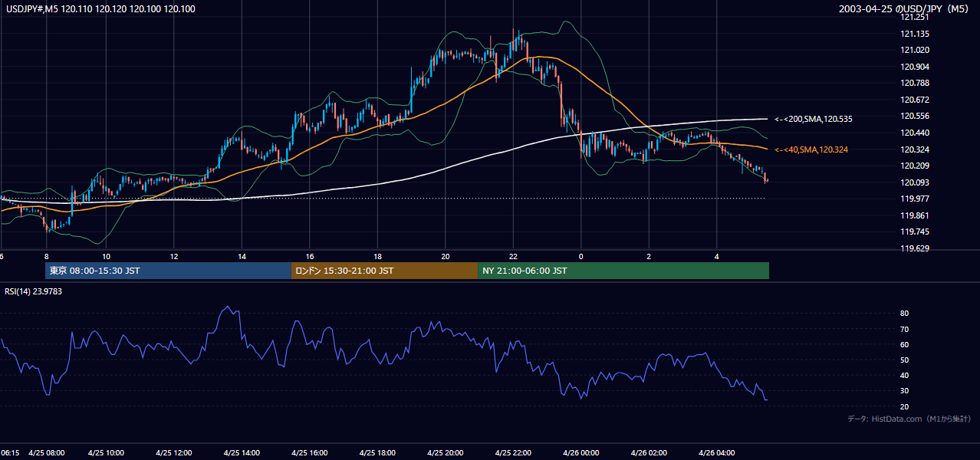
Task: Click the 4/26 02:00 time axis label
Action: [649, 453]
